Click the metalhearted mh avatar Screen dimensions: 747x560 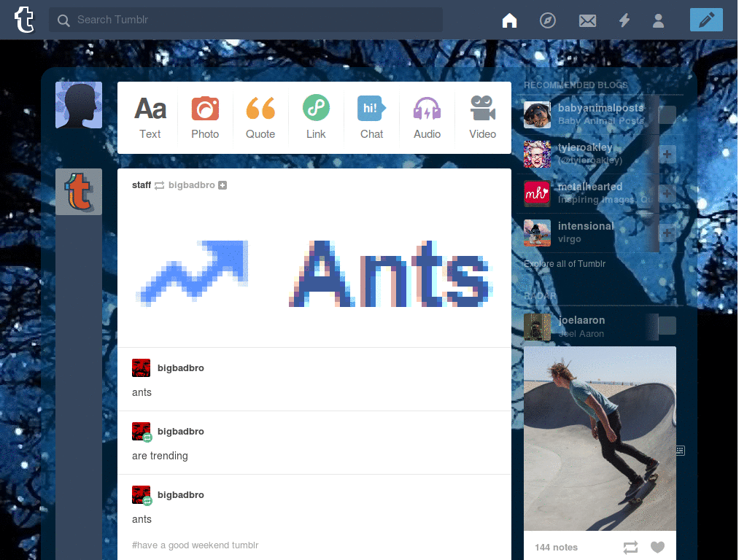(537, 193)
